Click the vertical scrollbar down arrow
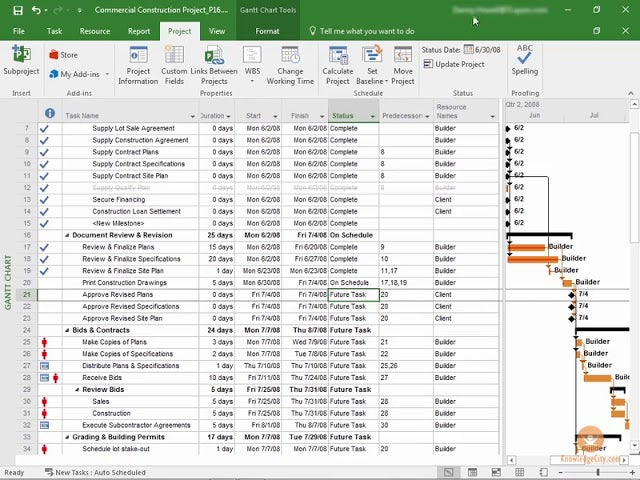This screenshot has height=480, width=640. (x=634, y=445)
